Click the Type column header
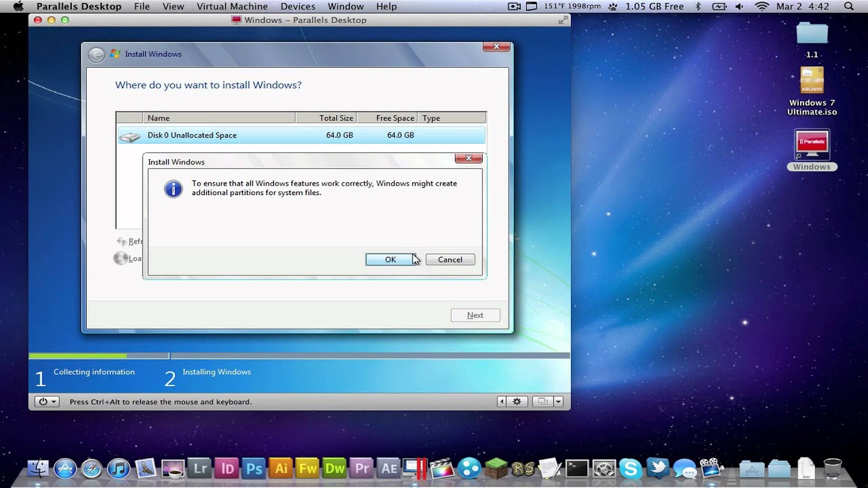This screenshot has width=868, height=488. [x=451, y=118]
